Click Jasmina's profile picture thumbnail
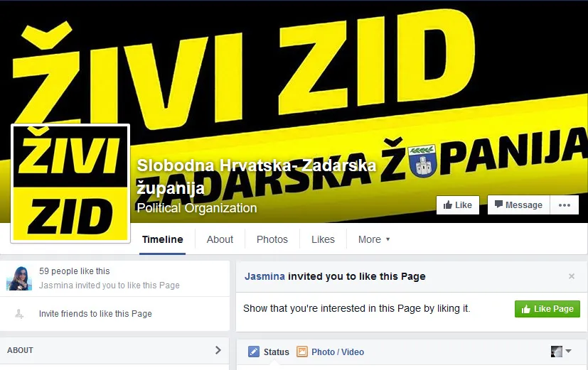Screen dimensions: 588x370 click(x=19, y=278)
